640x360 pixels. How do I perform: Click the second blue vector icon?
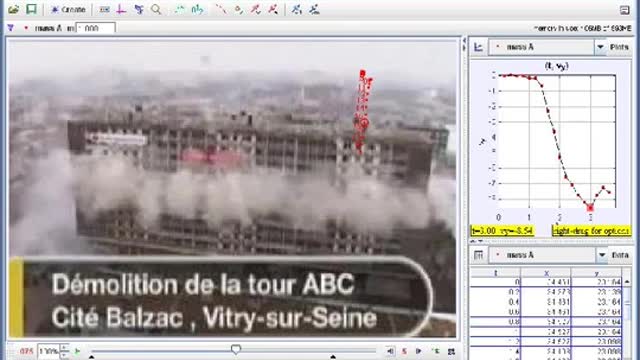pyautogui.click(x=314, y=9)
